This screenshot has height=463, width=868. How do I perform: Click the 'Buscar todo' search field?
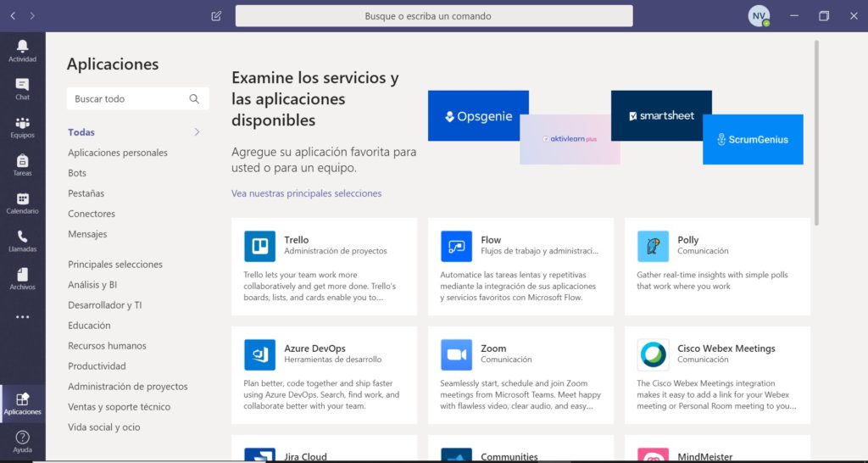129,99
